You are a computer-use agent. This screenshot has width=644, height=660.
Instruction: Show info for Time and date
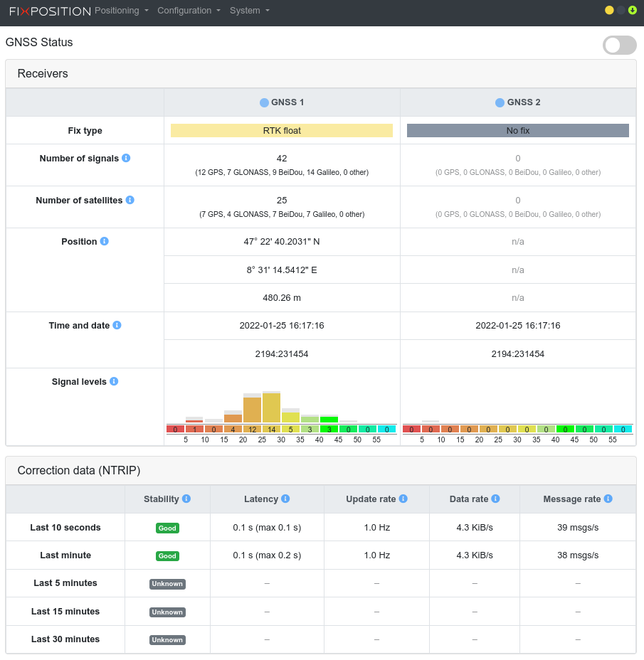click(x=117, y=325)
